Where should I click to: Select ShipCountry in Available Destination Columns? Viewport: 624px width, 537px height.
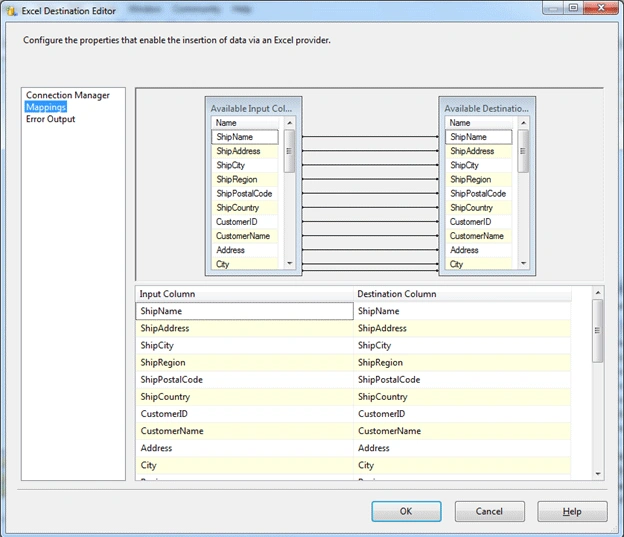pos(479,208)
